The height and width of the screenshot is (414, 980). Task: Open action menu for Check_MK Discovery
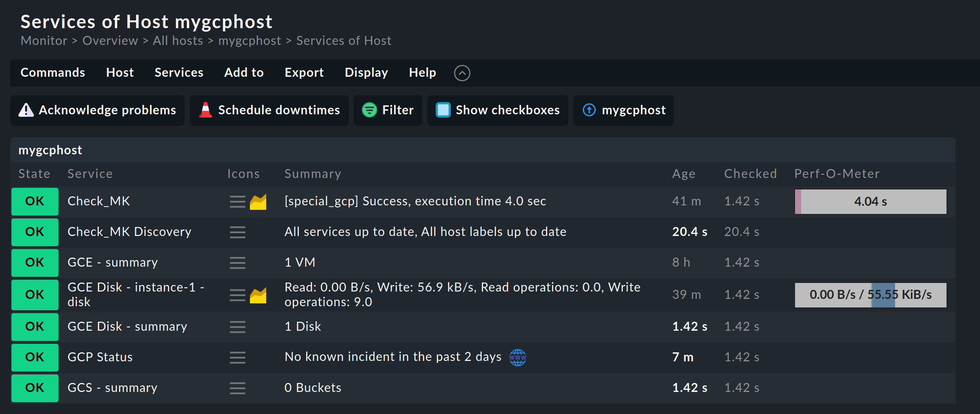click(237, 232)
